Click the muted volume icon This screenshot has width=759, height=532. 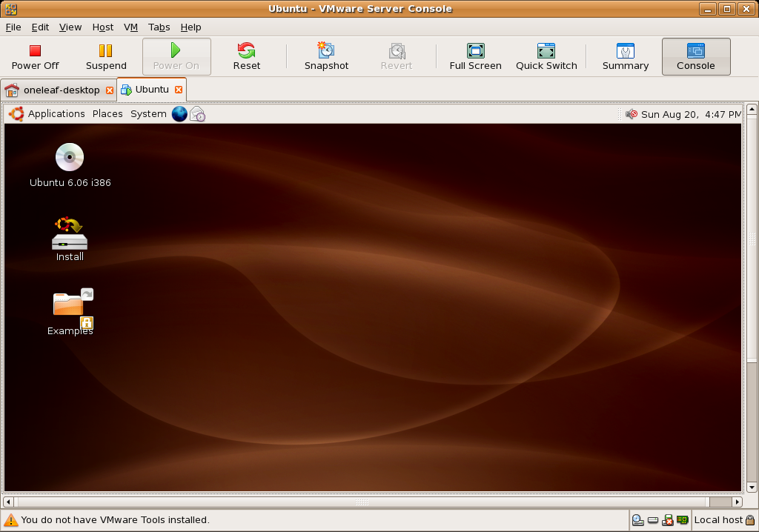[632, 114]
